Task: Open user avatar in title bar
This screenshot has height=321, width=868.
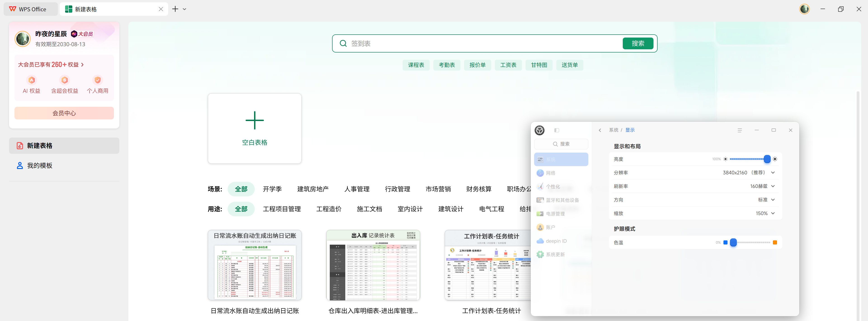Action: tap(804, 9)
